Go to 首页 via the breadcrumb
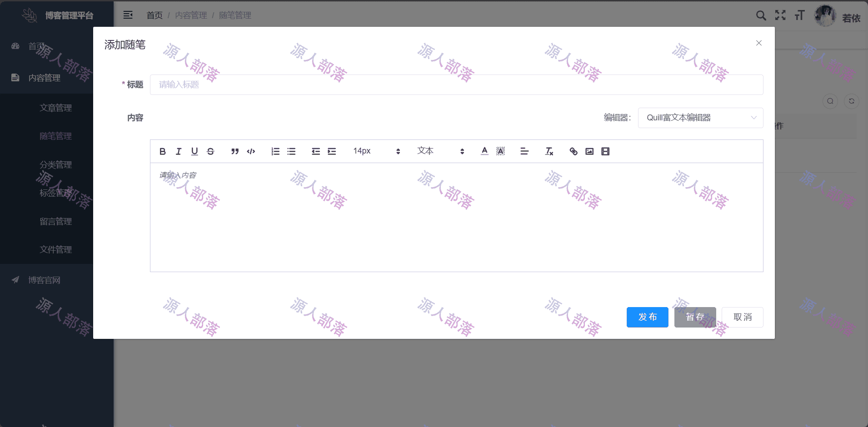The height and width of the screenshot is (427, 868). [x=155, y=15]
